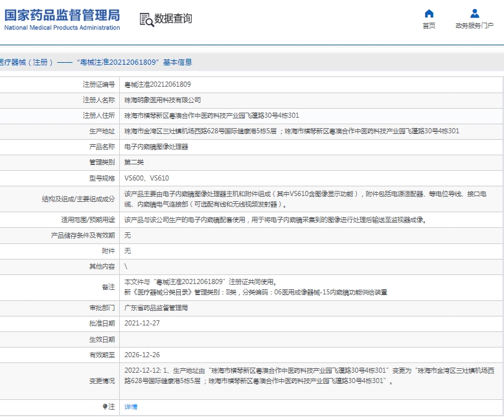Select the 变更情况 change record text
Viewport: 504px width, 420px height.
point(309,376)
